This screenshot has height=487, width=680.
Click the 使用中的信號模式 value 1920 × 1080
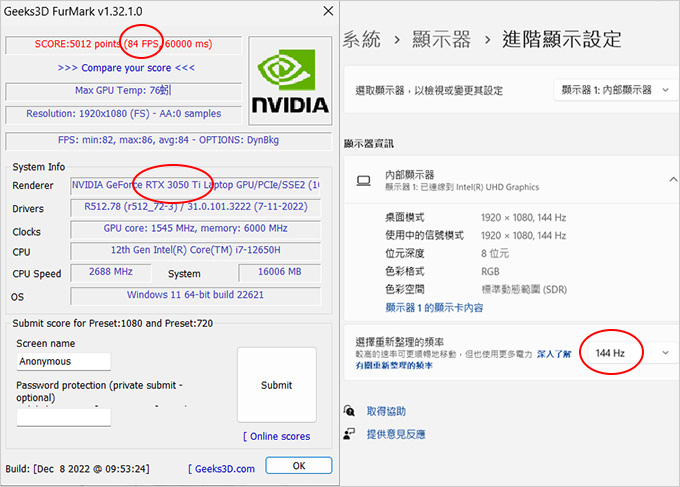tap(523, 236)
